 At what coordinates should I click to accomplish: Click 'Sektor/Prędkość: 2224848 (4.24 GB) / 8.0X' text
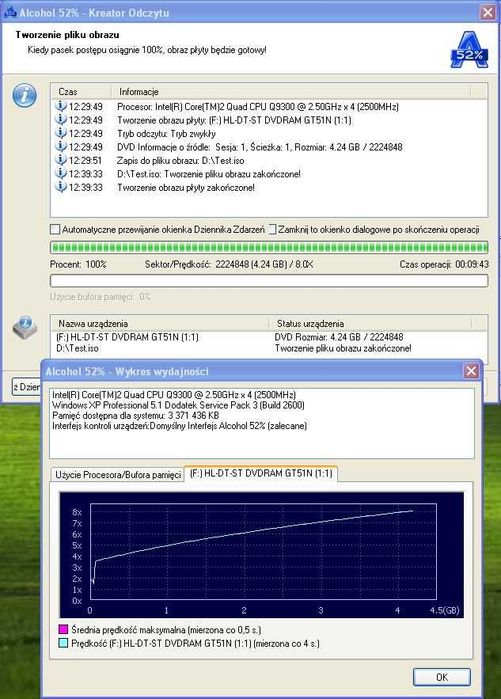click(229, 264)
